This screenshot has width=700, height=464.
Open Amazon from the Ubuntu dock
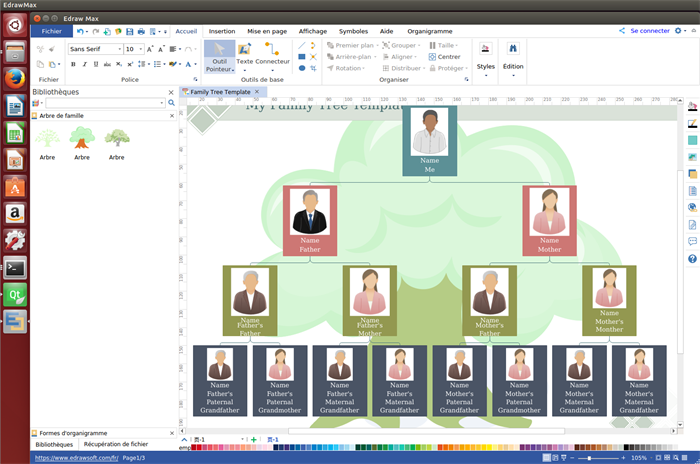point(15,213)
